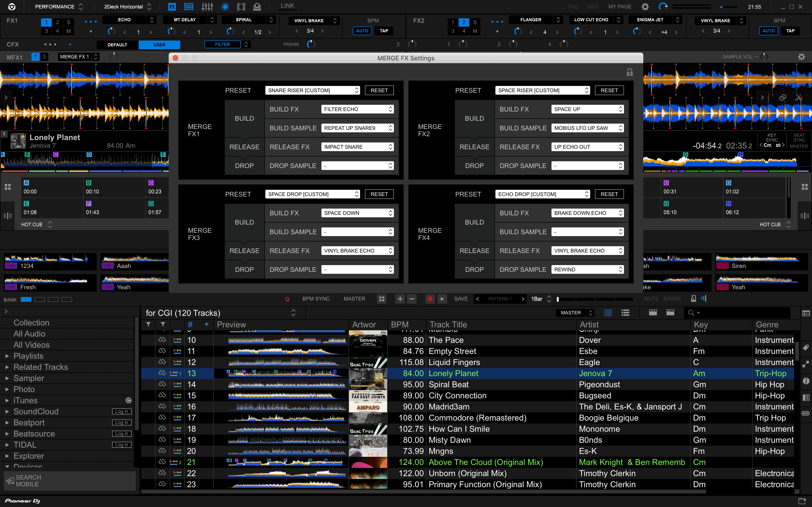The image size is (812, 507).
Task: Toggle FX1 deck 1 assign button
Action: [x=46, y=22]
